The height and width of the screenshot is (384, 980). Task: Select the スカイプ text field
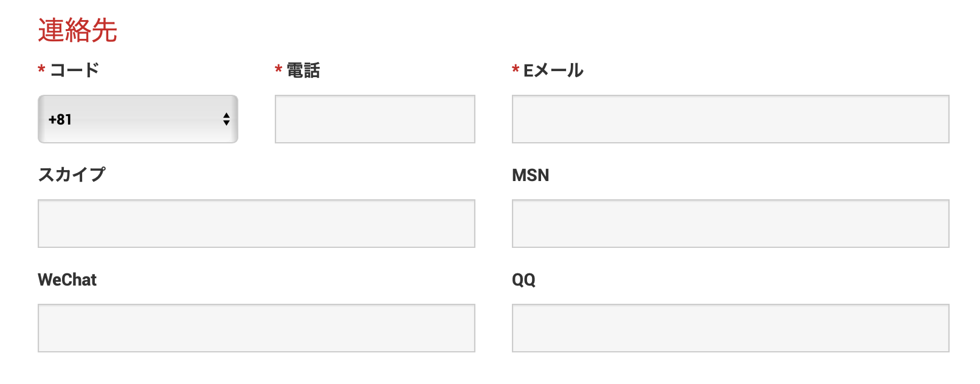(x=256, y=224)
